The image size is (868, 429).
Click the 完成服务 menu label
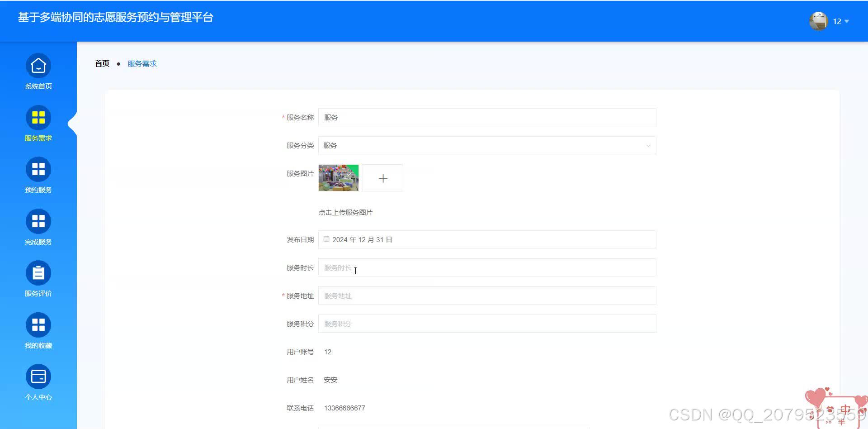click(38, 242)
